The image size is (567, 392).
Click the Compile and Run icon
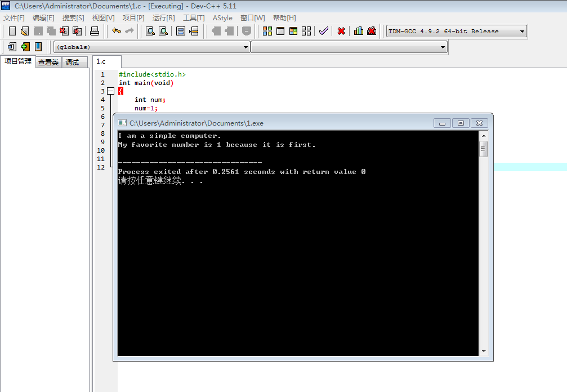point(293,31)
